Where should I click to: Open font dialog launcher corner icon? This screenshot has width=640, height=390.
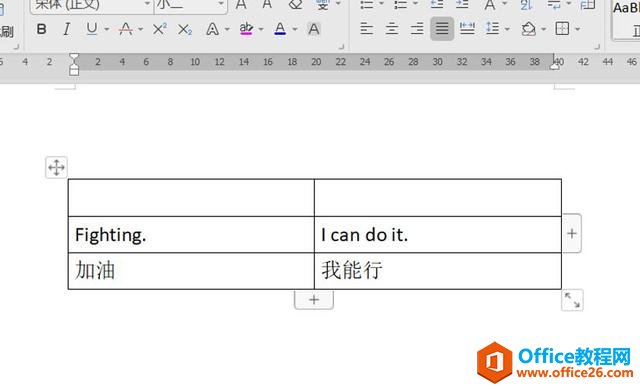click(x=342, y=47)
